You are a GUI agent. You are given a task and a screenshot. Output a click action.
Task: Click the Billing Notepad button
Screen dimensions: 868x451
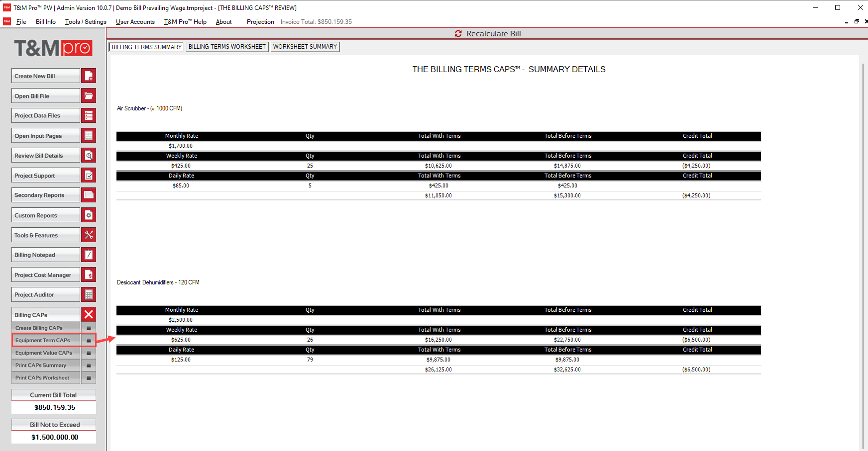(46, 255)
